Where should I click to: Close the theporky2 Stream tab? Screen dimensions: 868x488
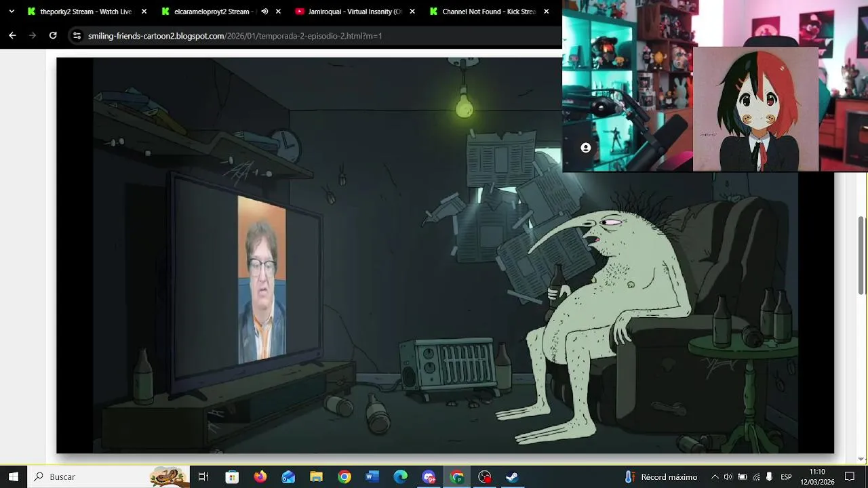144,12
